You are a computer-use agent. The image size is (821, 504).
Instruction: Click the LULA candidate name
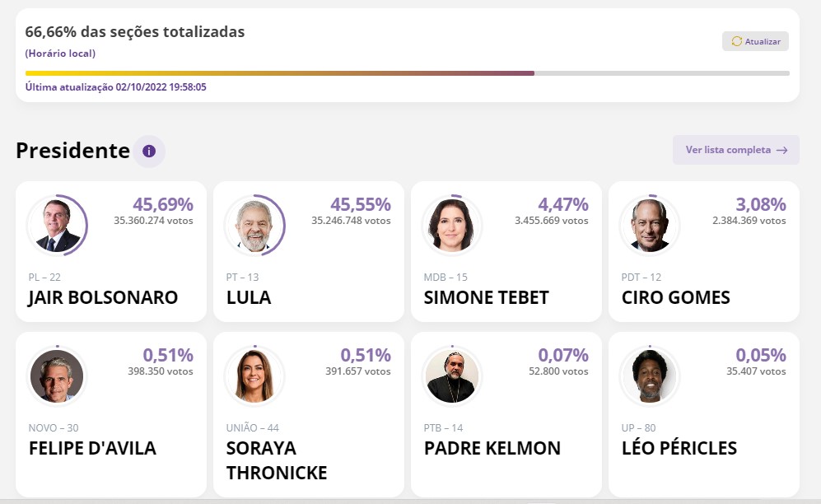point(249,297)
